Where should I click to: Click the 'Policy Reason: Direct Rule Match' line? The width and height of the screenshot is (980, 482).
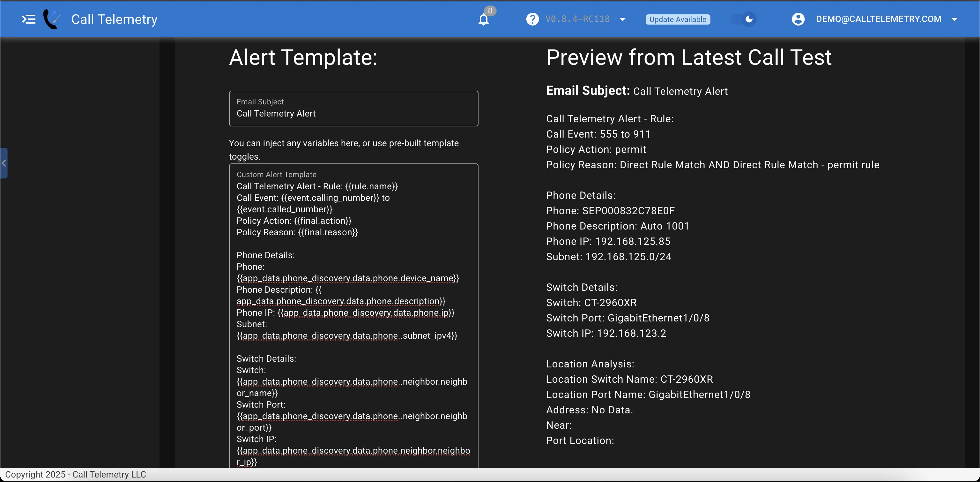point(713,165)
